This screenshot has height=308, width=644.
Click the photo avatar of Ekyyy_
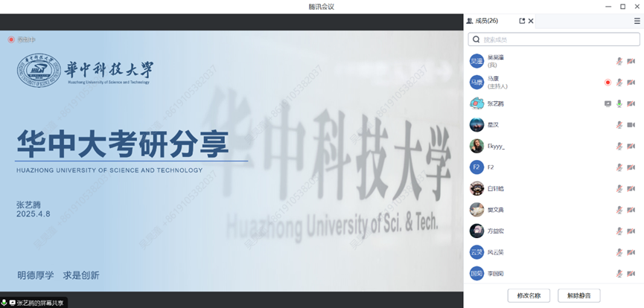click(x=476, y=146)
